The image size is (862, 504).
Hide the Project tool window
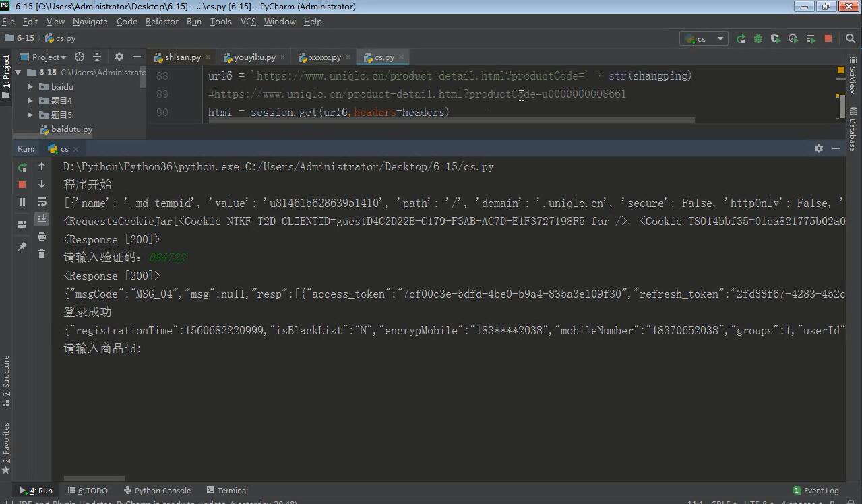[137, 57]
